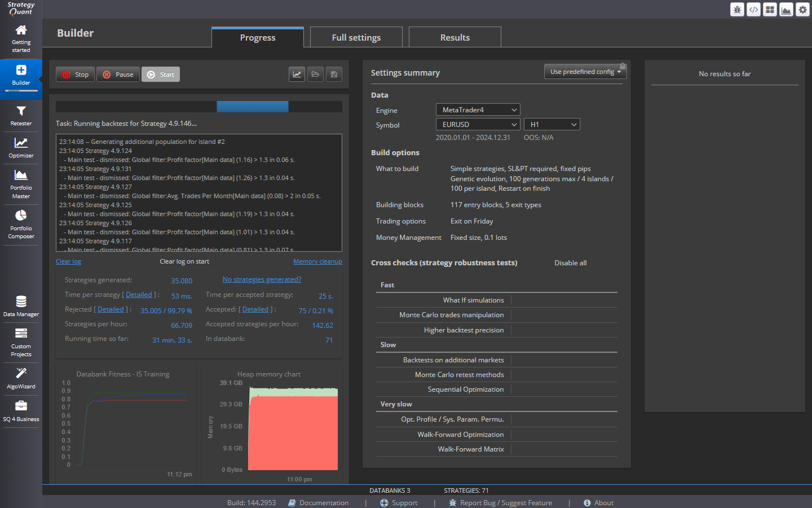This screenshot has height=508, width=812.
Task: Click the Memory cleanup link
Action: pyautogui.click(x=317, y=261)
